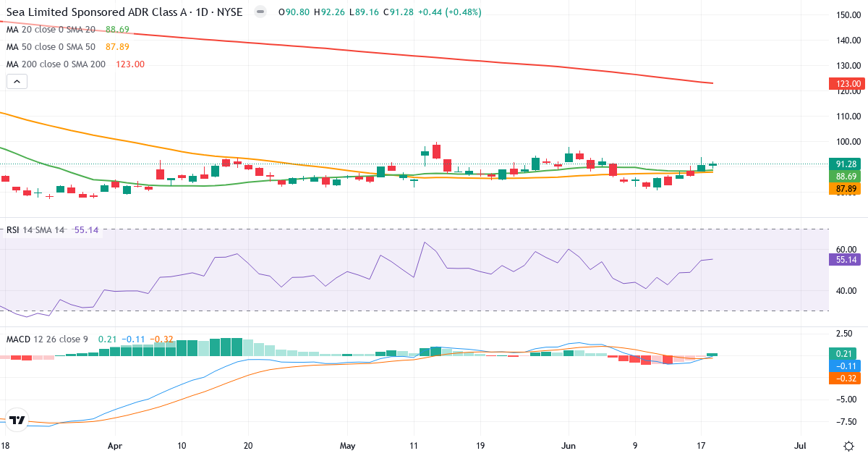Click the red 123.00 SMA 200 price tag
The height and width of the screenshot is (456, 868).
point(846,84)
